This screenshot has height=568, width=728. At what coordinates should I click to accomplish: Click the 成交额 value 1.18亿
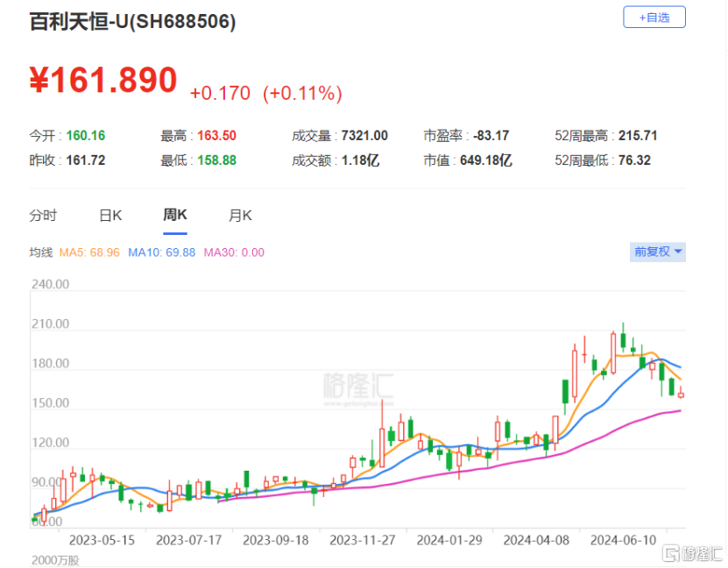pos(360,160)
